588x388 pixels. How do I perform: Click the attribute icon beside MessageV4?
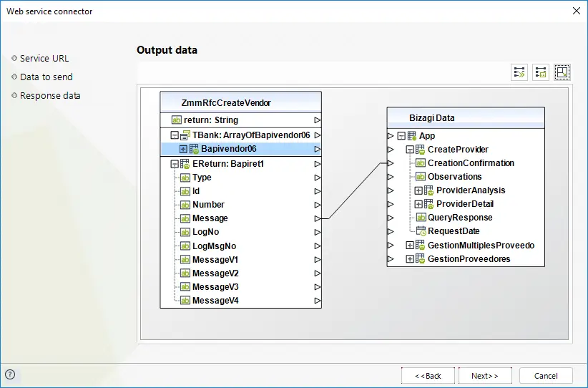[185, 301]
